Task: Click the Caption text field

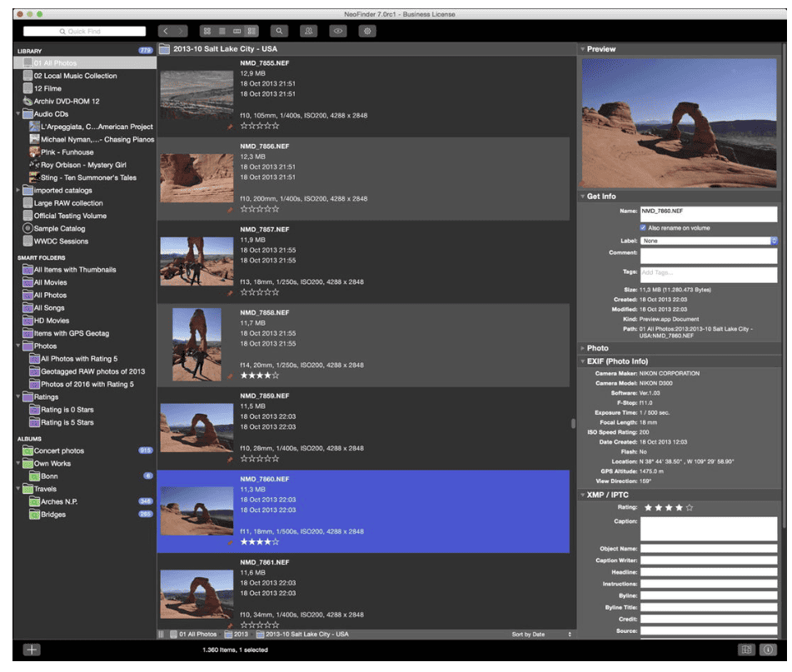Action: point(709,529)
